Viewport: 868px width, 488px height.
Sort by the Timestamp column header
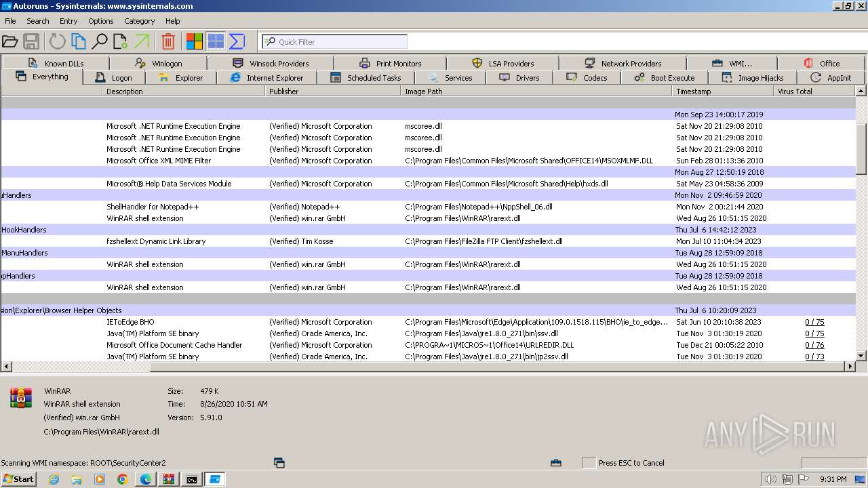pyautogui.click(x=723, y=91)
